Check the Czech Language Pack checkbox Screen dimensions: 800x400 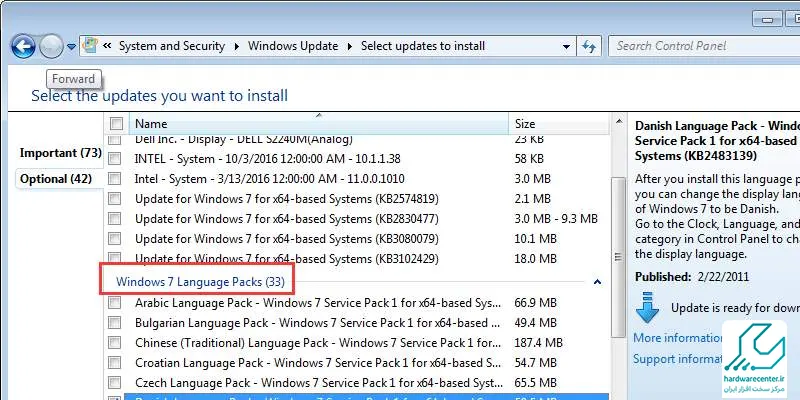115,383
